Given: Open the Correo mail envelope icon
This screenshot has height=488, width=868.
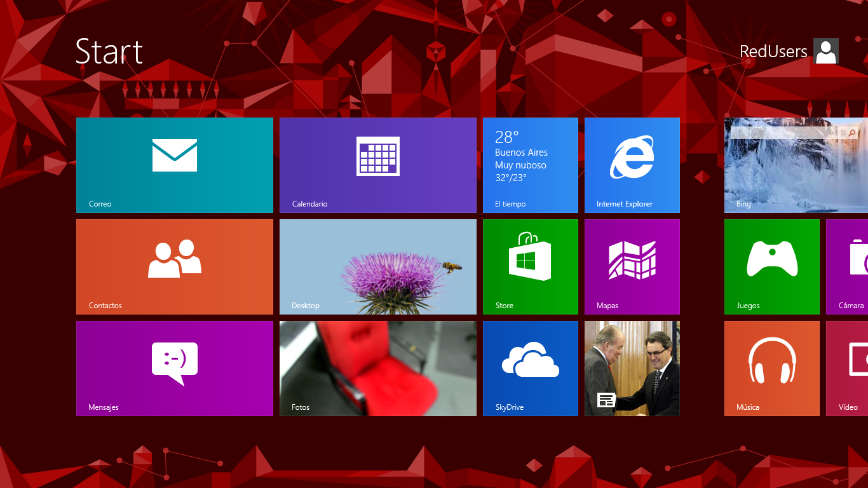Looking at the screenshot, I should pyautogui.click(x=175, y=155).
